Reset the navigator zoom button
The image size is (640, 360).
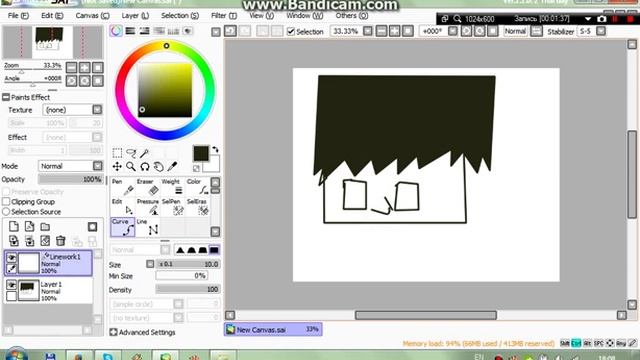tap(98, 68)
